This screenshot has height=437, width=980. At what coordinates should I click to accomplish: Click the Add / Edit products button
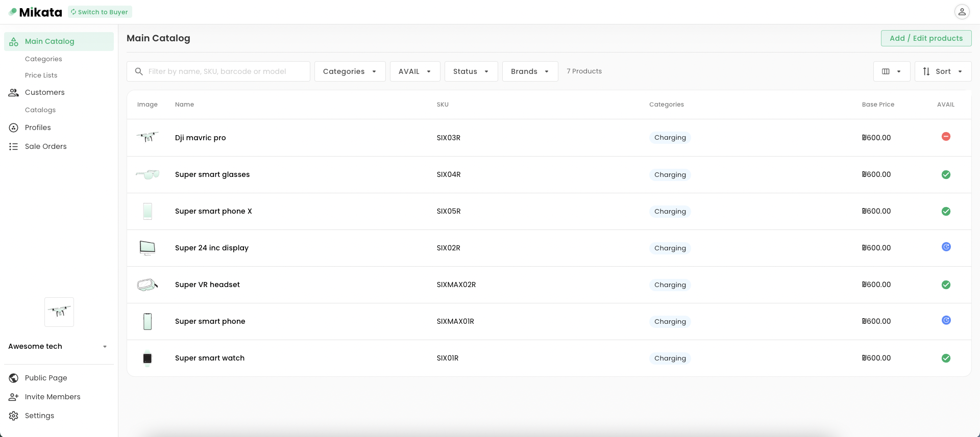(926, 38)
